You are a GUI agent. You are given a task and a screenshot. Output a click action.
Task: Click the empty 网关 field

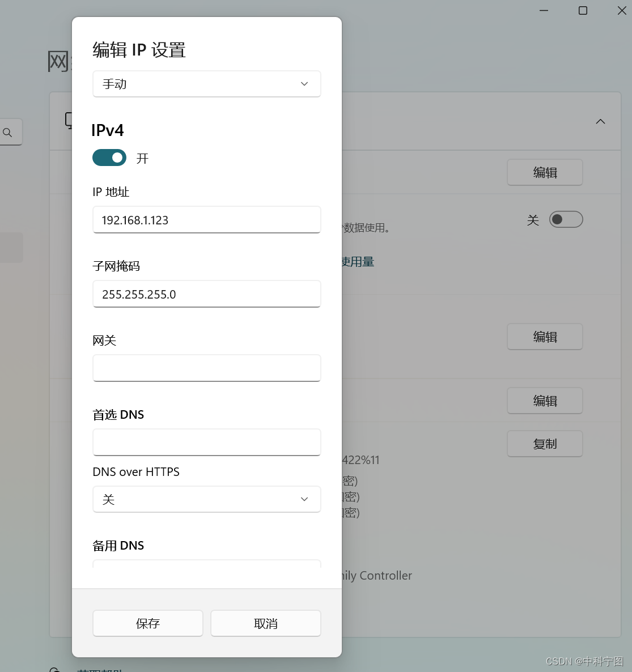tap(206, 368)
